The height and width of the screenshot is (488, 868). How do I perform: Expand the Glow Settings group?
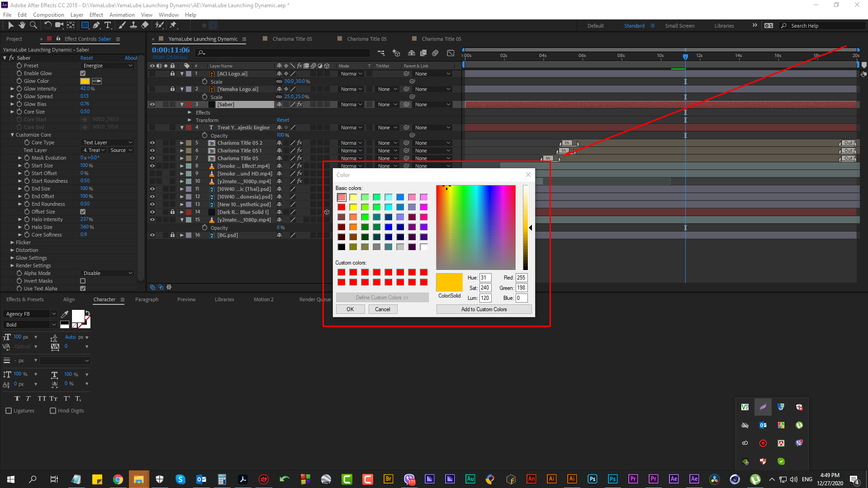13,257
